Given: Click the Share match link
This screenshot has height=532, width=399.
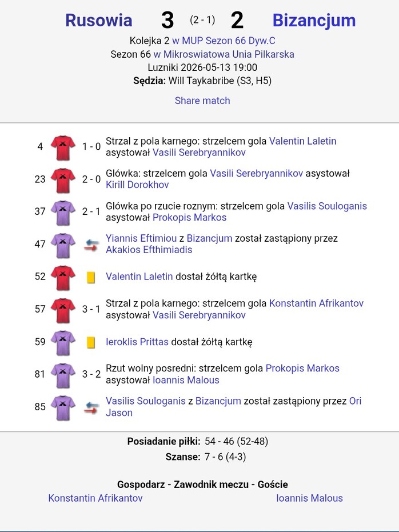Looking at the screenshot, I should pyautogui.click(x=202, y=101).
